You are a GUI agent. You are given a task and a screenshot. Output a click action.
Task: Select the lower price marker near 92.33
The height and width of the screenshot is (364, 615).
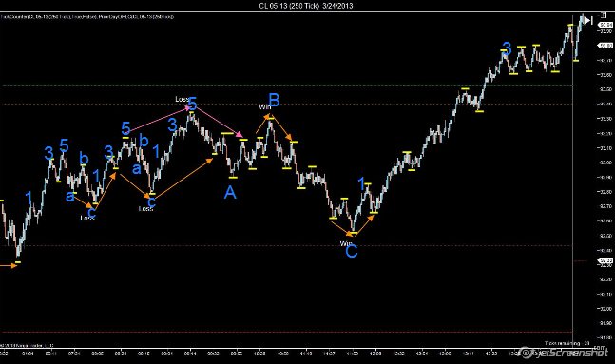605,260
